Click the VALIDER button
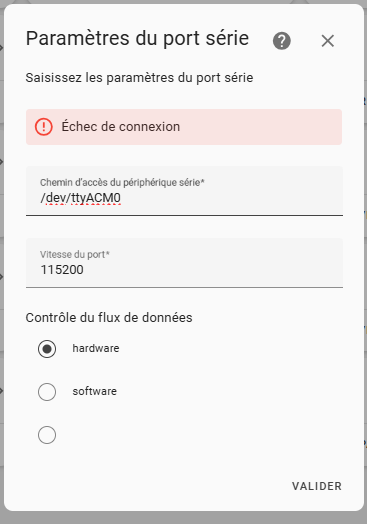The width and height of the screenshot is (367, 524). pos(317,486)
